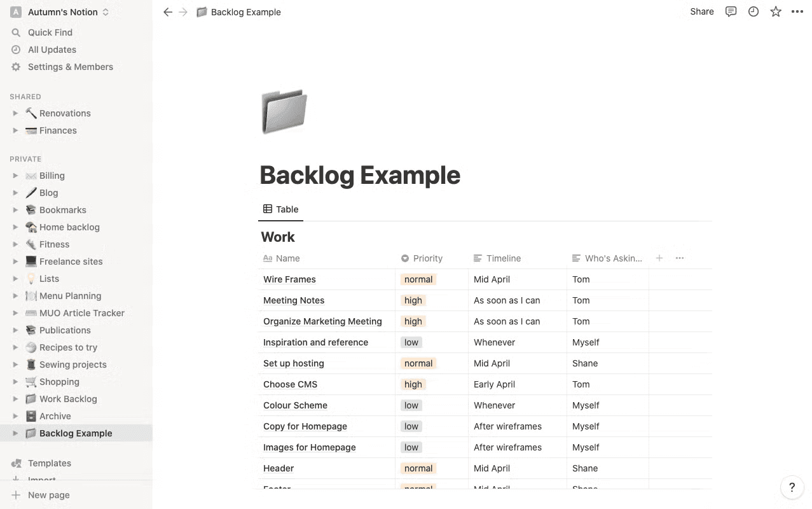Screen dimensions: 812x509
Task: Navigate back using the back arrow
Action: tap(167, 11)
